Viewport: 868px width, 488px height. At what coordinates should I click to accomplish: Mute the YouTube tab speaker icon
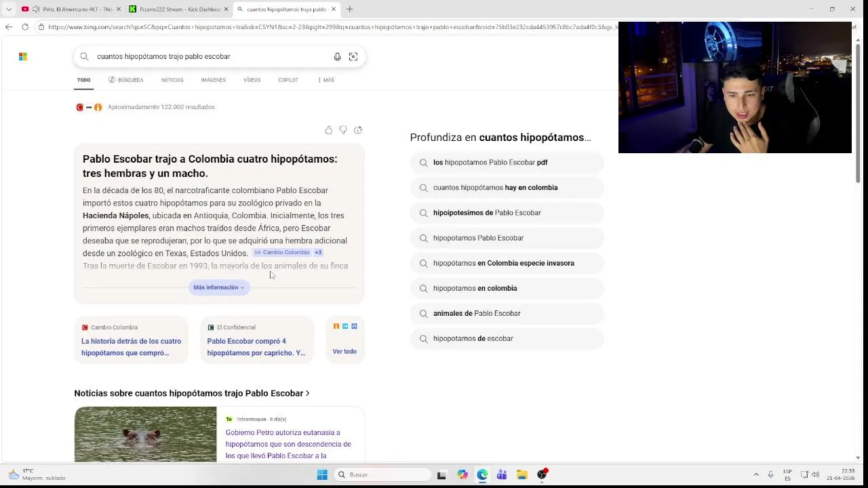36,9
